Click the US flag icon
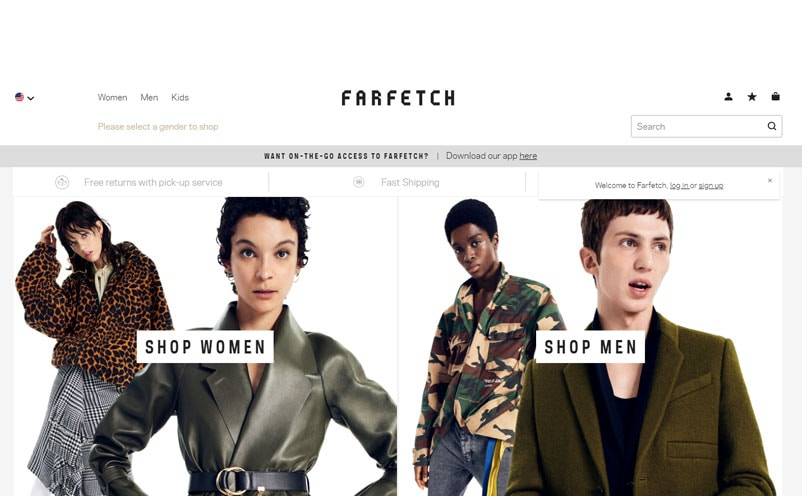 point(20,97)
